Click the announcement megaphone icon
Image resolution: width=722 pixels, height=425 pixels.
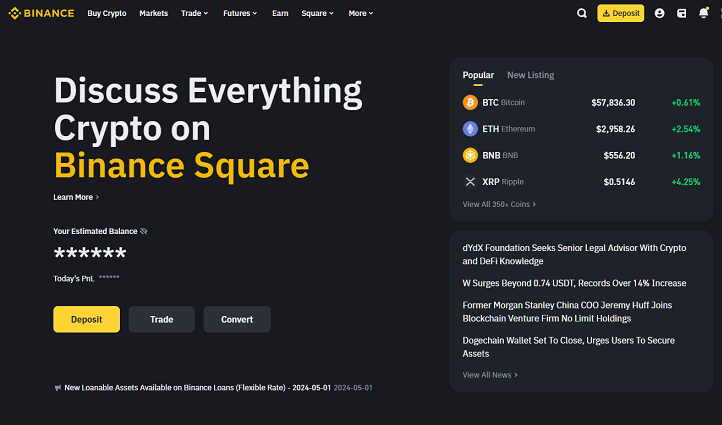click(x=58, y=388)
